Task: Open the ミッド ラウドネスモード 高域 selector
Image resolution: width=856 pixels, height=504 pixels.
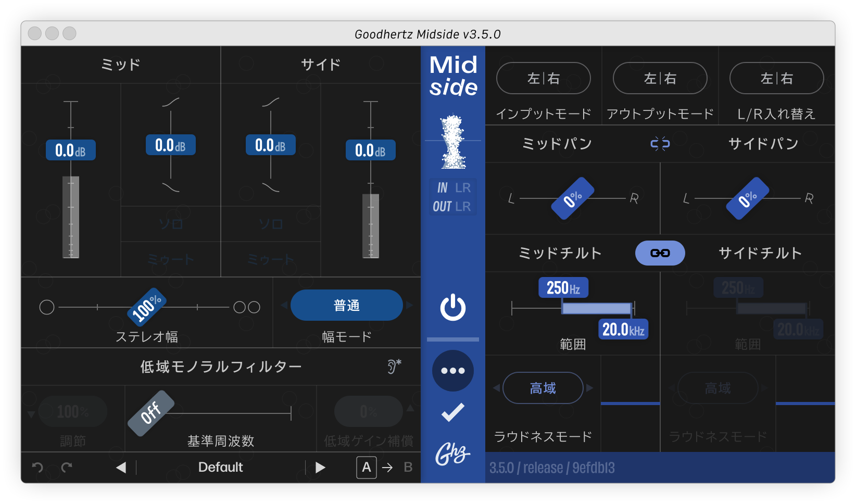Action: 543,388
